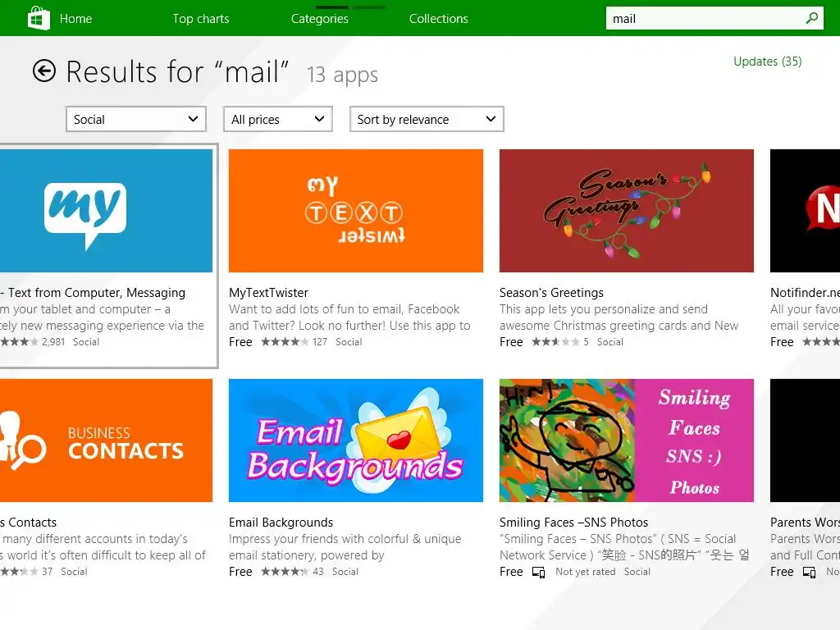This screenshot has height=630, width=840.
Task: Click Email Backgrounds star rating
Action: [x=285, y=572]
